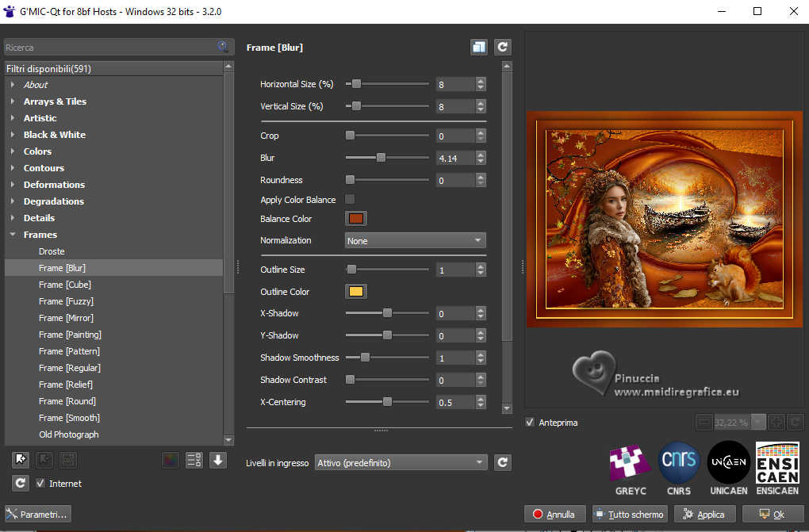809x532 pixels.
Task: Open Livelli in ingresso dropdown
Action: pos(401,463)
